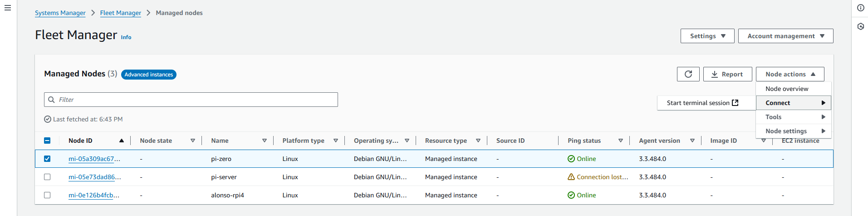Click the Image ID column header
Viewport: 868px width, 216px height.
click(724, 141)
